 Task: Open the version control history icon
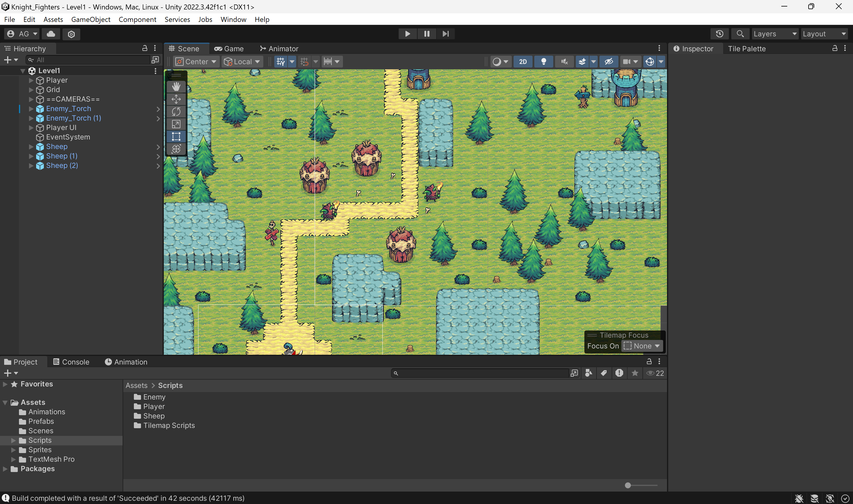click(719, 34)
